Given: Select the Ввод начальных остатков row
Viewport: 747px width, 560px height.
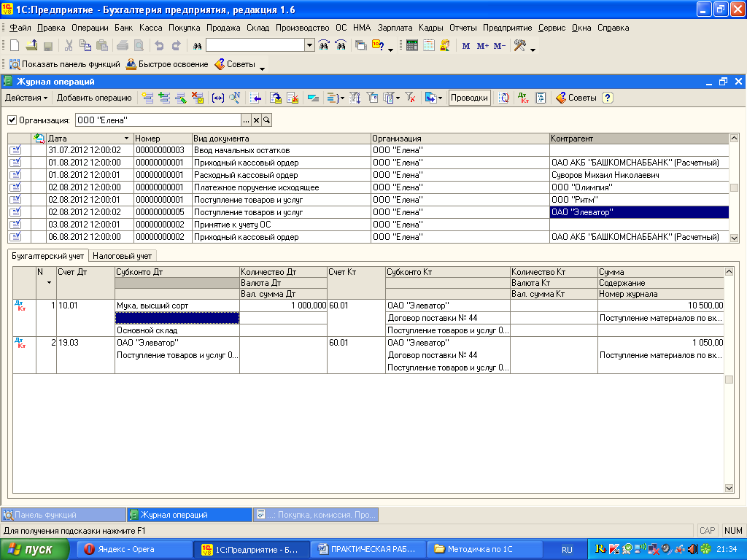Looking at the screenshot, I should tap(368, 150).
